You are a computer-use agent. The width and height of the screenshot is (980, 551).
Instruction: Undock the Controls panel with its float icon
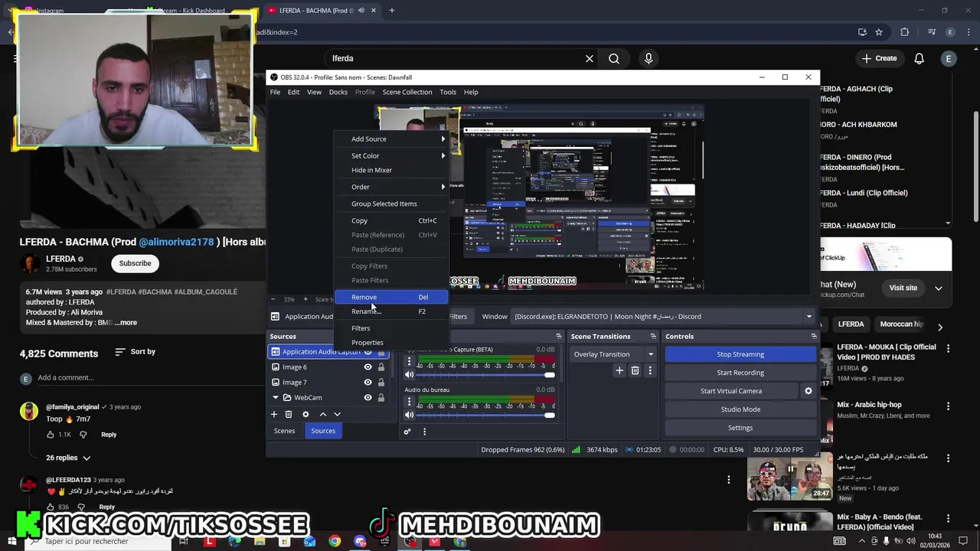click(813, 336)
